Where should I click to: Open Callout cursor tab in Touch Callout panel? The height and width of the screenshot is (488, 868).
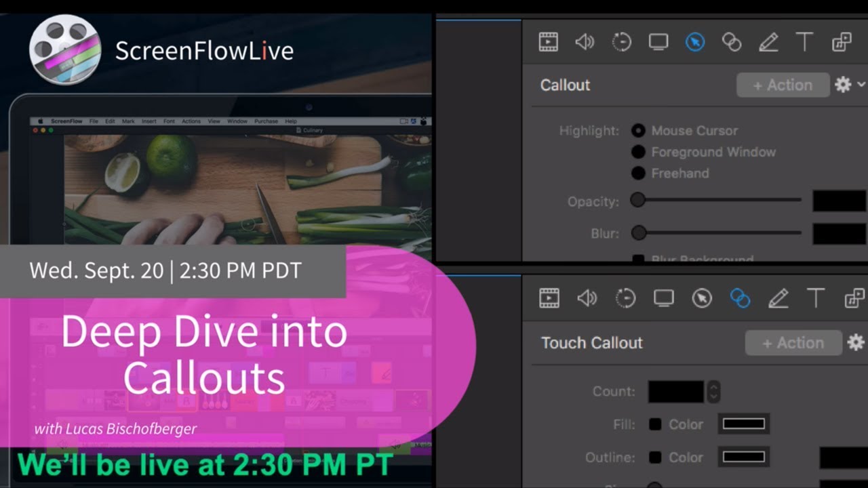click(x=702, y=298)
